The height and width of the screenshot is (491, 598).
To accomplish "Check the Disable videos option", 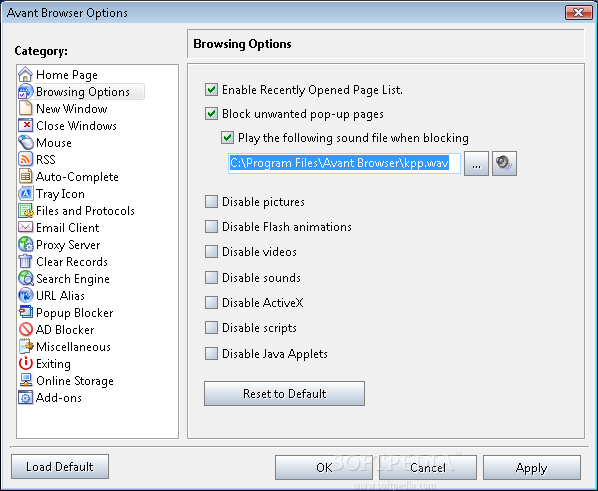I will (211, 252).
